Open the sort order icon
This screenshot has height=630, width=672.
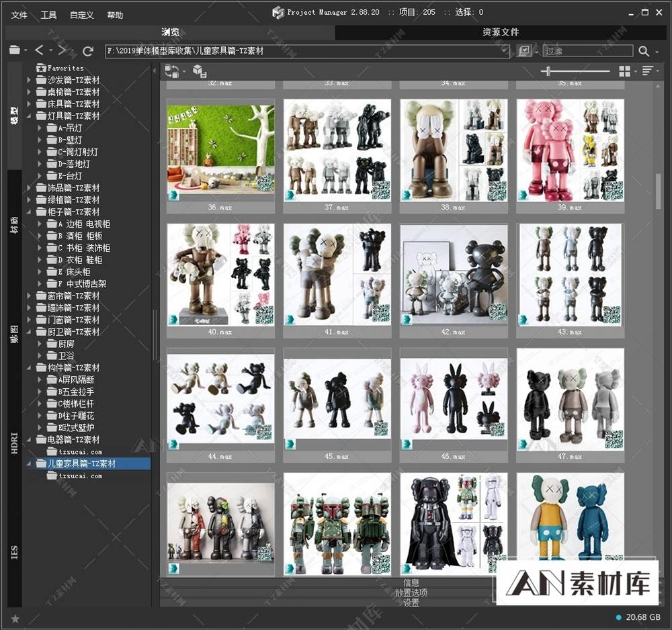(x=648, y=71)
